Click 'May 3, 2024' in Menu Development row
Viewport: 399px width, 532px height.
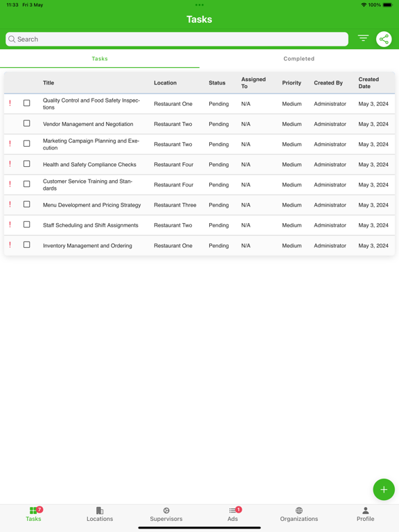coord(373,205)
